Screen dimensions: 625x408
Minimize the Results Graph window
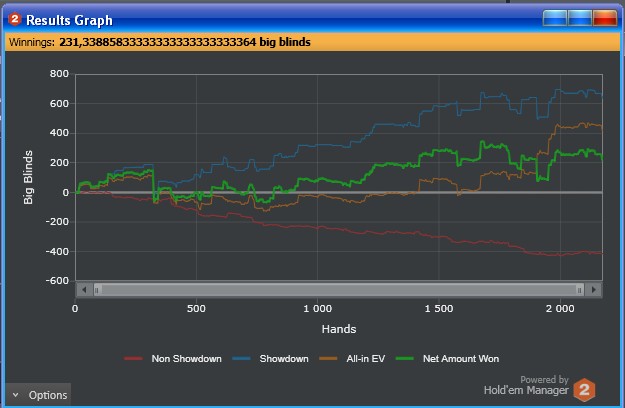pyautogui.click(x=554, y=18)
